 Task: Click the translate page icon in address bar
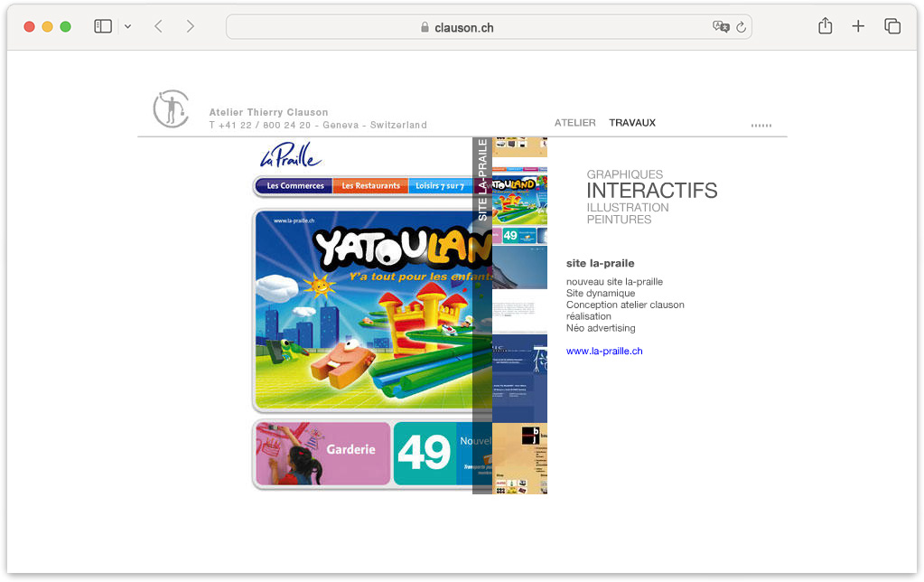click(721, 27)
